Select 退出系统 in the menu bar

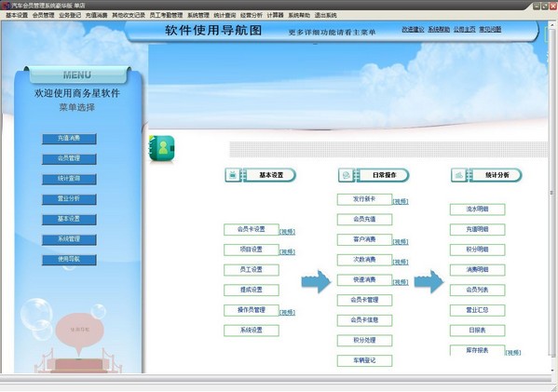(326, 15)
